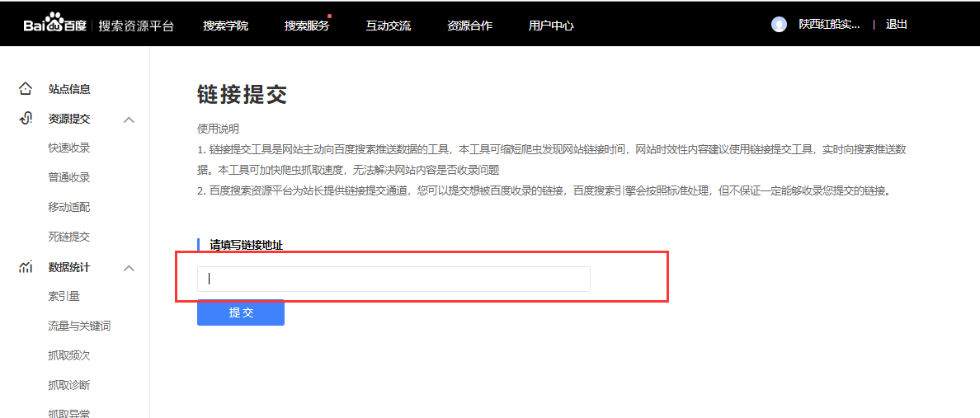Click the 使用说明 text
This screenshot has width=980, height=418.
coord(219,129)
